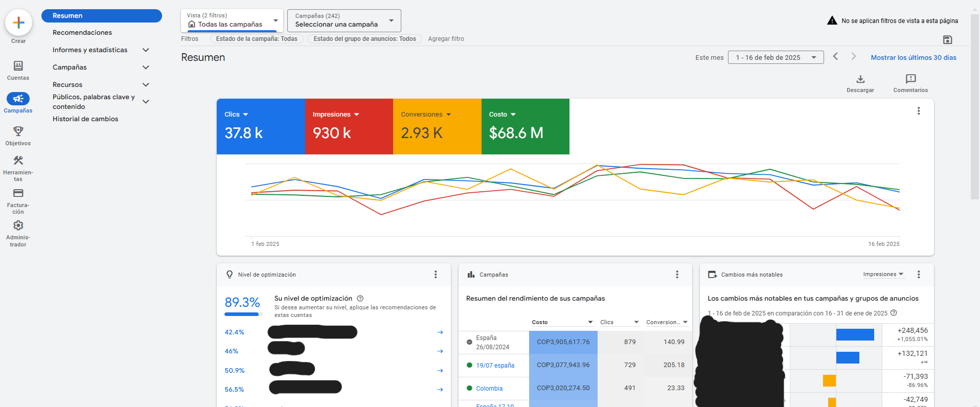Open Facturación billing icon
980x407 pixels.
click(x=18, y=193)
